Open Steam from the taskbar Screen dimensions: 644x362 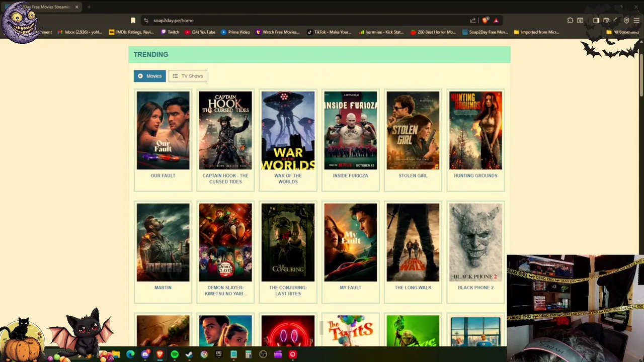pyautogui.click(x=189, y=354)
